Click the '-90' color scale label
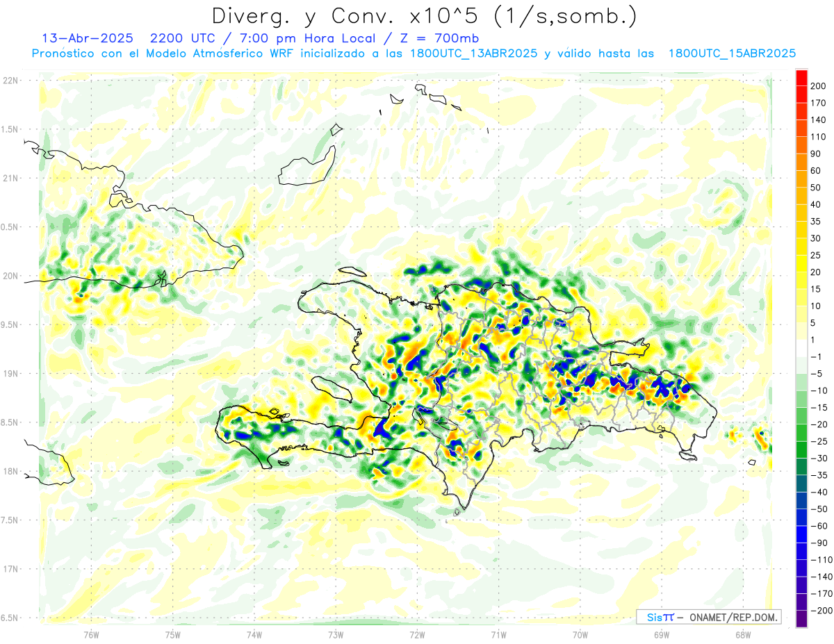The image size is (834, 644). pos(819,543)
